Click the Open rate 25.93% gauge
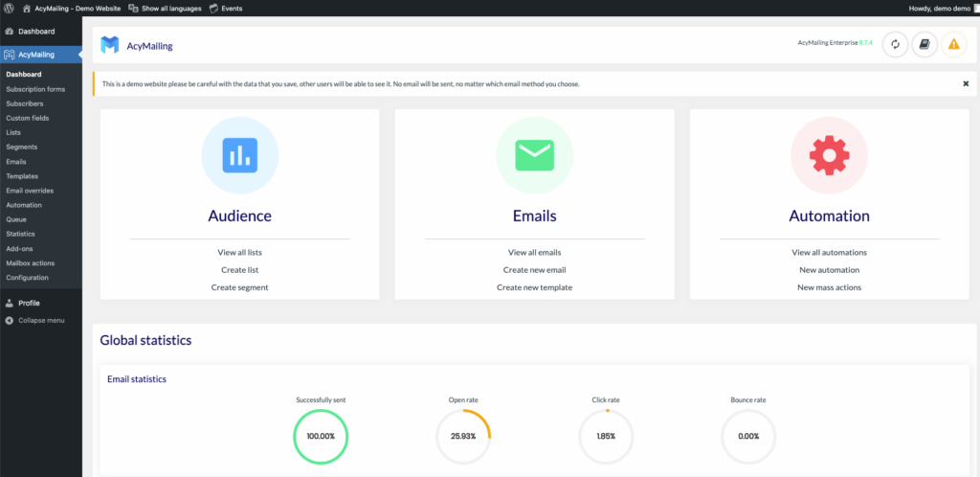Viewport: 980px width, 477px height. point(463,437)
